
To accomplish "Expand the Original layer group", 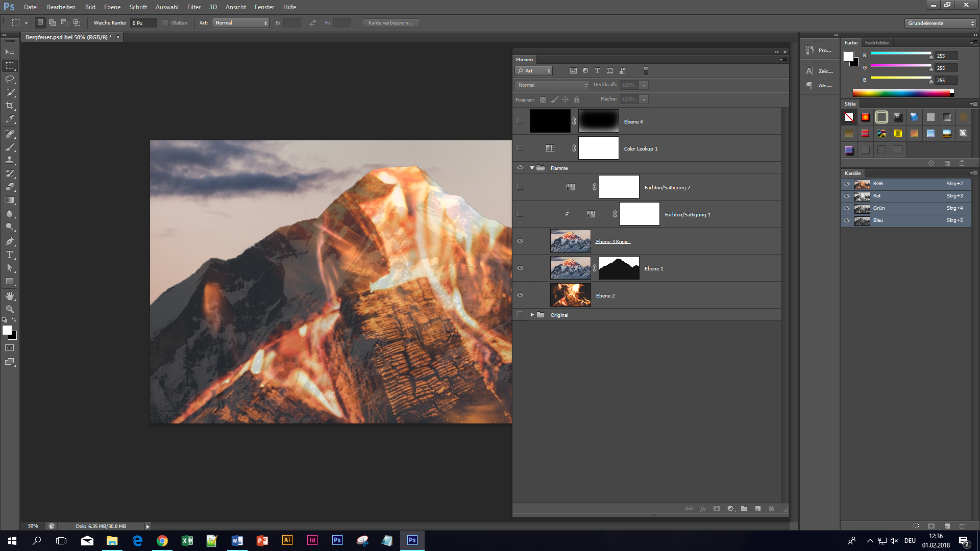I will pyautogui.click(x=532, y=315).
